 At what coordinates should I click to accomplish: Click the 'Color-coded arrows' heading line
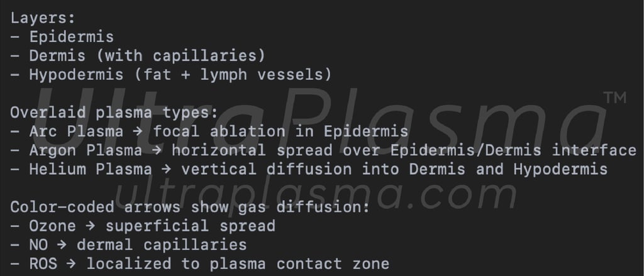tap(190, 207)
